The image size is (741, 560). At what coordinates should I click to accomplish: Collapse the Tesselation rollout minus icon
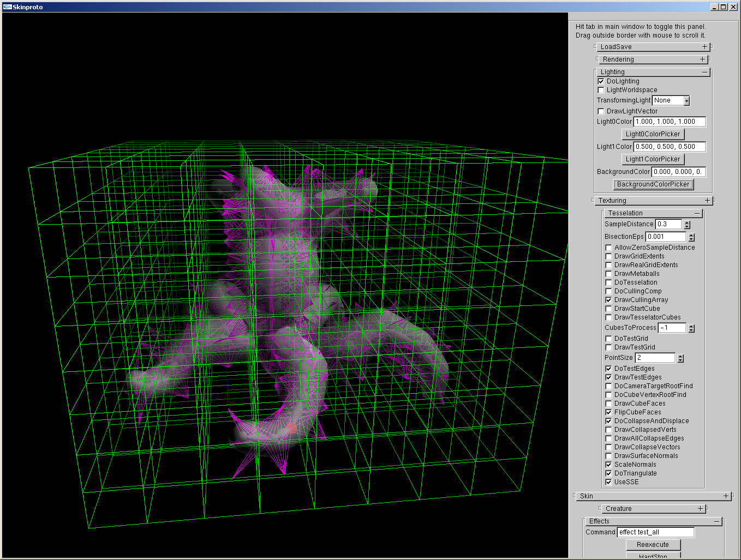697,213
